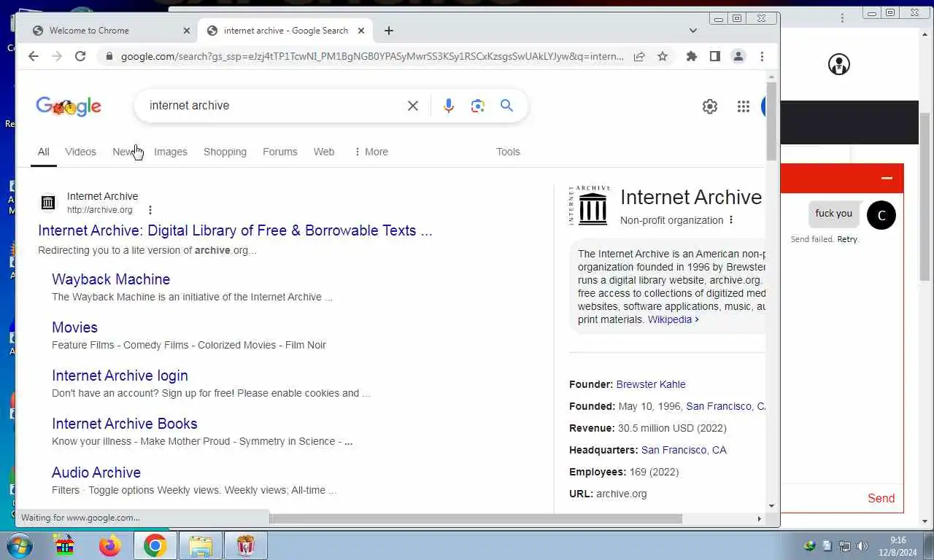The width and height of the screenshot is (934, 560).
Task: Search by image with Google Lens icon
Action: coord(478,106)
